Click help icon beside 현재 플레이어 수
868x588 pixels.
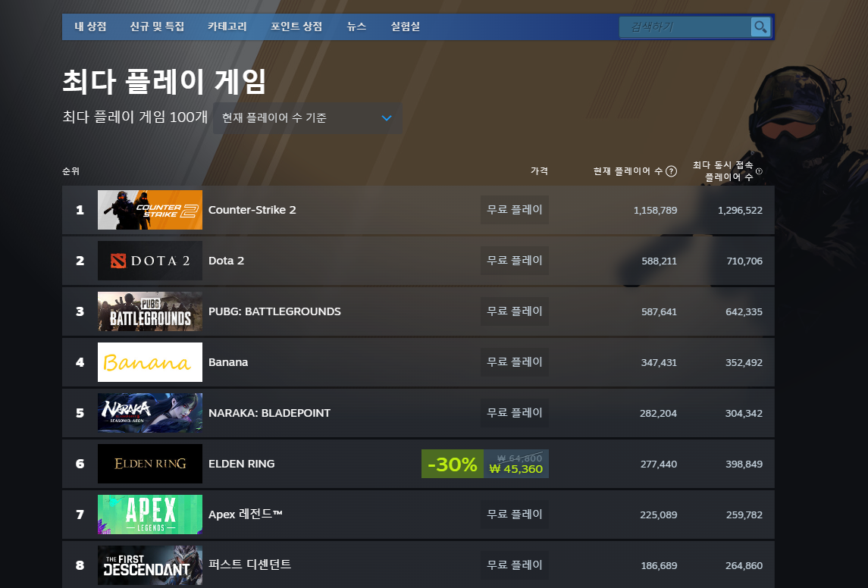pos(671,171)
